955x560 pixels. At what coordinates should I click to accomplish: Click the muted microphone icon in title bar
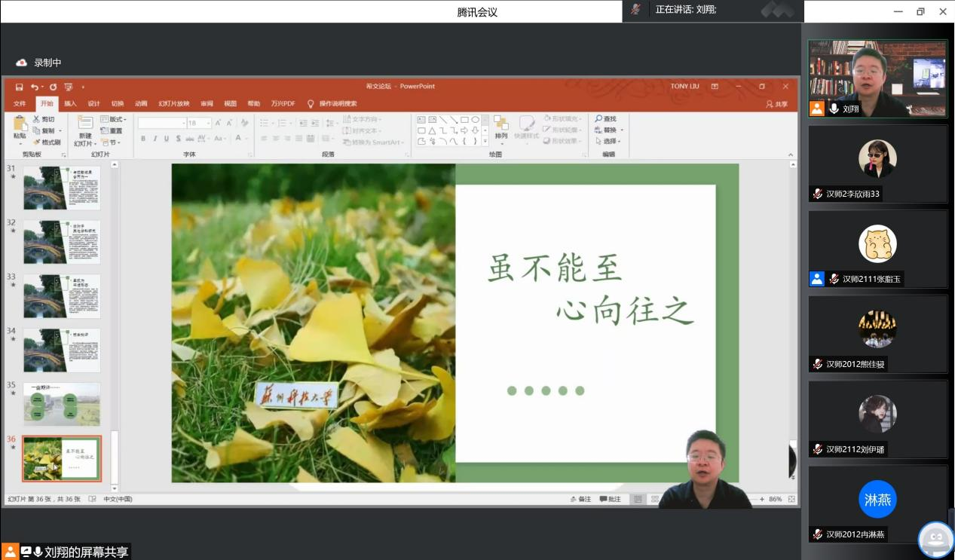point(636,10)
